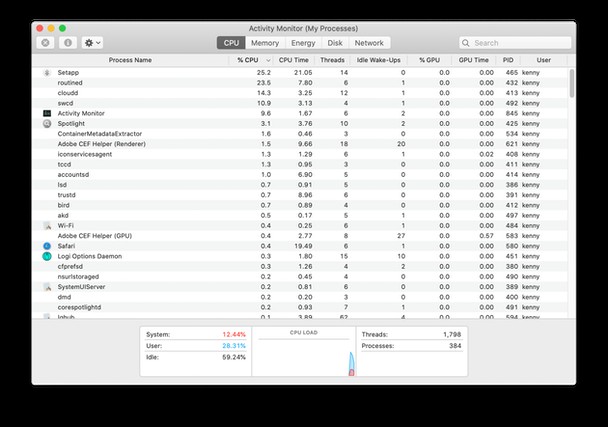This screenshot has width=608, height=427.
Task: Select the cfprefsd process row
Action: pos(300,266)
